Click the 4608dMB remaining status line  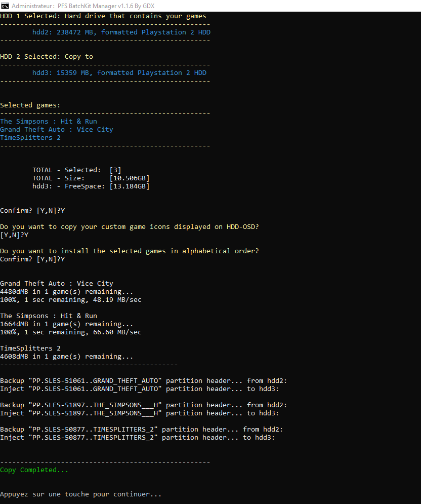(x=66, y=357)
